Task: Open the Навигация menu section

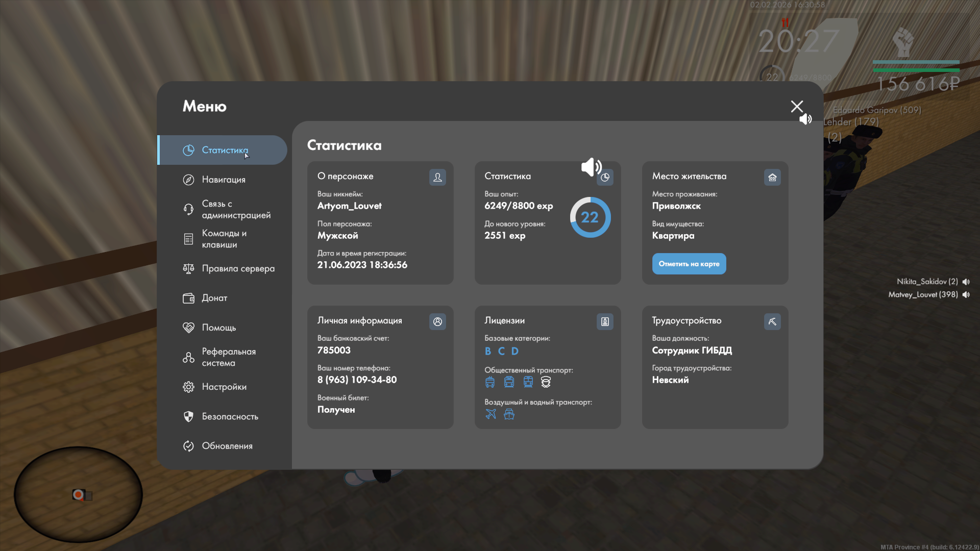Action: click(223, 180)
